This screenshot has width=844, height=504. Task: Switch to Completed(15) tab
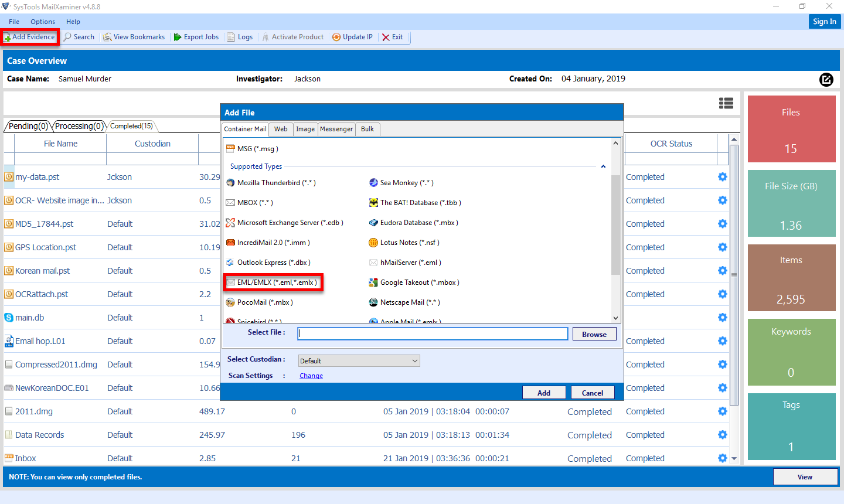131,126
